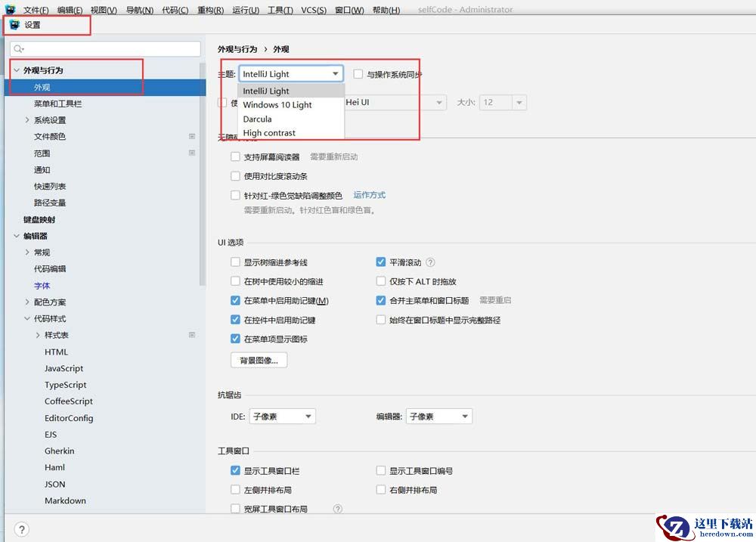This screenshot has width=756, height=542.
Task: Open the 文件(F) menu
Action: [36, 10]
